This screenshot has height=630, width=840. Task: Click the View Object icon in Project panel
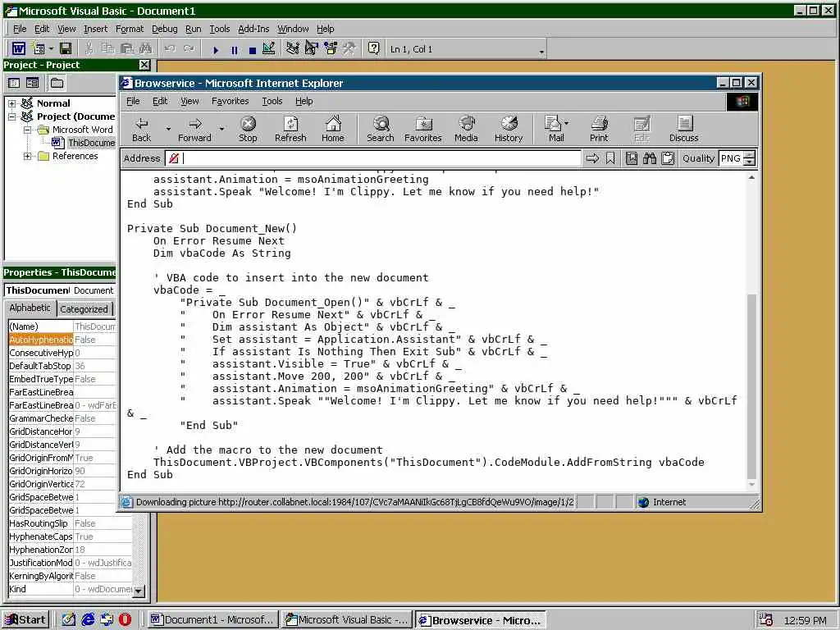click(33, 83)
